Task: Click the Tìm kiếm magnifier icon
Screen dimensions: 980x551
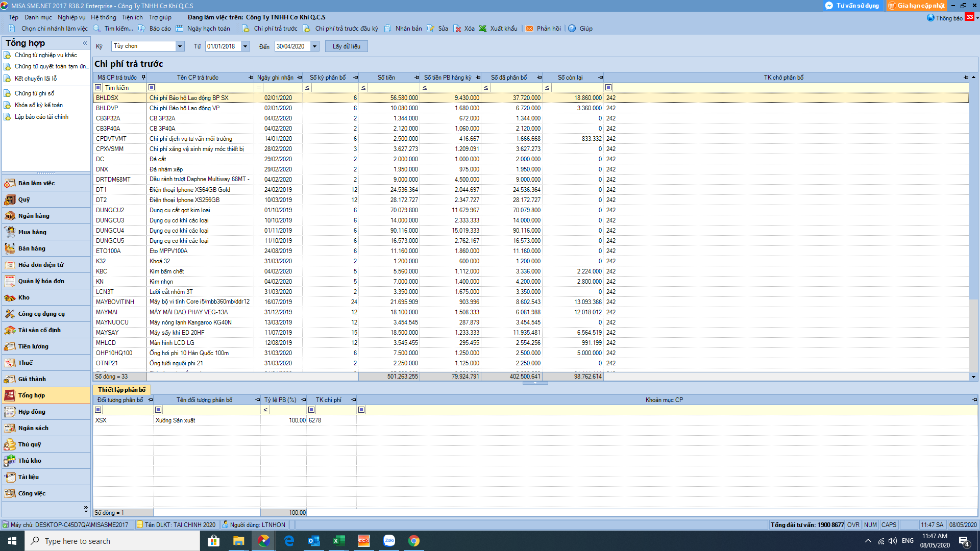Action: coord(97,29)
